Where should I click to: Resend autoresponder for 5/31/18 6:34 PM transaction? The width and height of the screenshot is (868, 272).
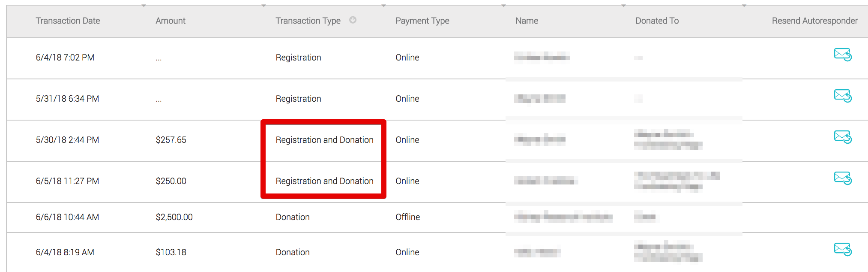[x=843, y=96]
